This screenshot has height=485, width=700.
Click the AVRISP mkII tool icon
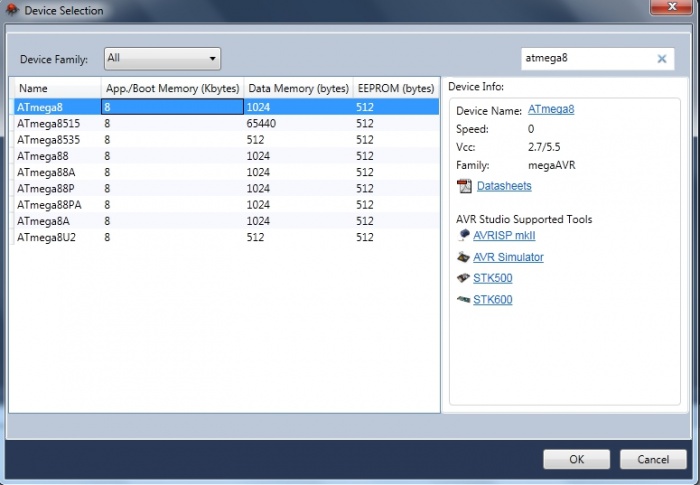pos(463,236)
